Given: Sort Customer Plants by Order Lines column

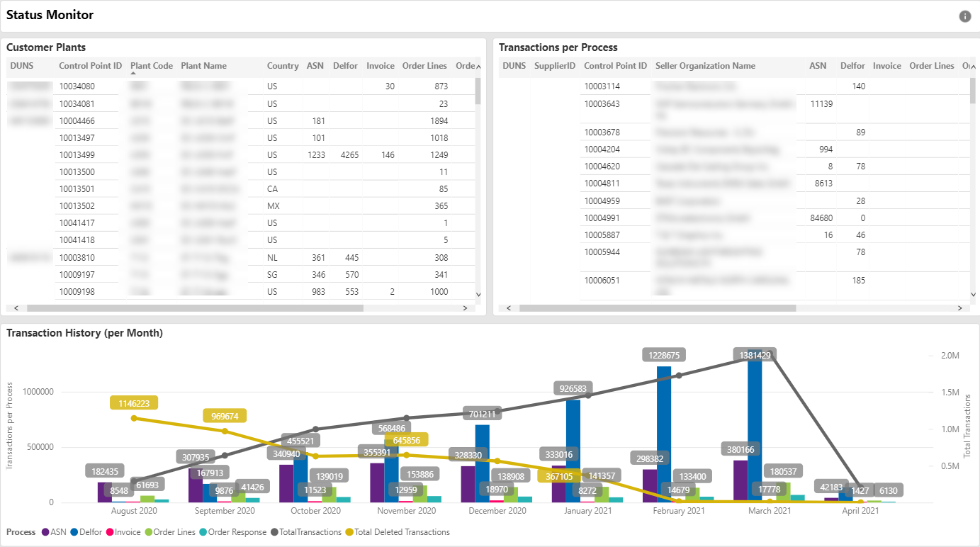Looking at the screenshot, I should pyautogui.click(x=424, y=66).
